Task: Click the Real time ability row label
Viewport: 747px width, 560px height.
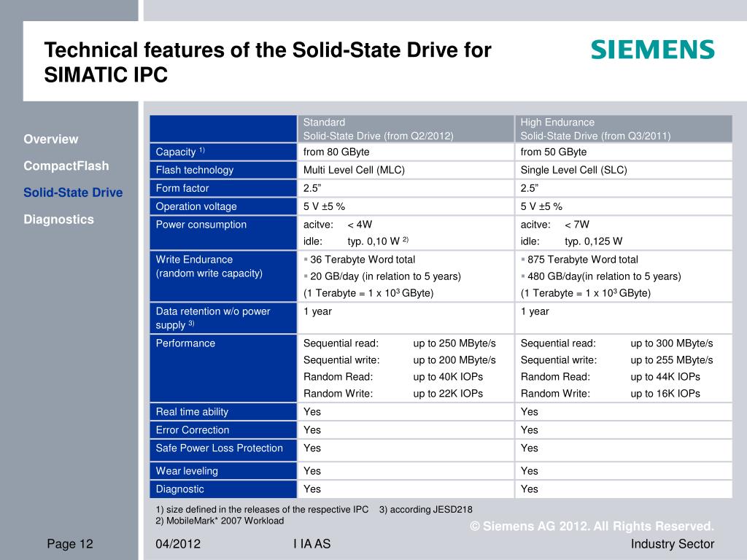Action: click(223, 412)
